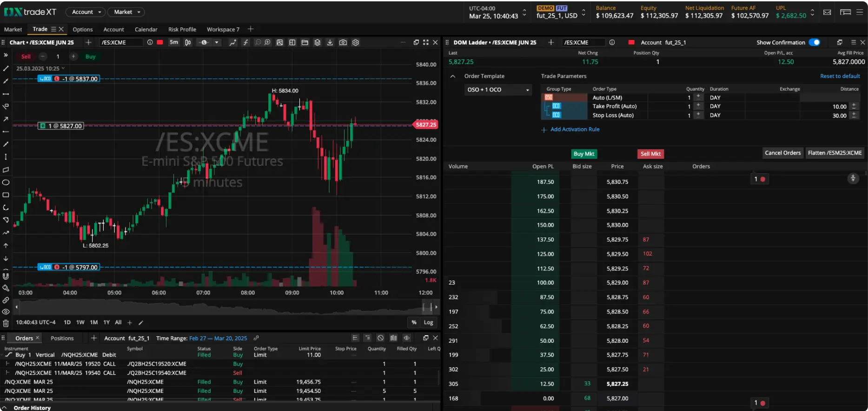Expand the account metrics chevron near UPL

[812, 12]
